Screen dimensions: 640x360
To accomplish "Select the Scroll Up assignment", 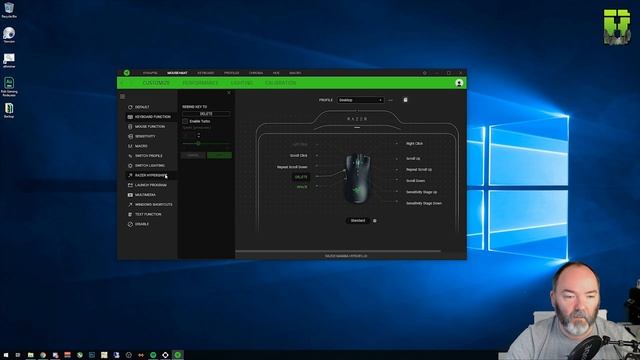I will coord(413,158).
